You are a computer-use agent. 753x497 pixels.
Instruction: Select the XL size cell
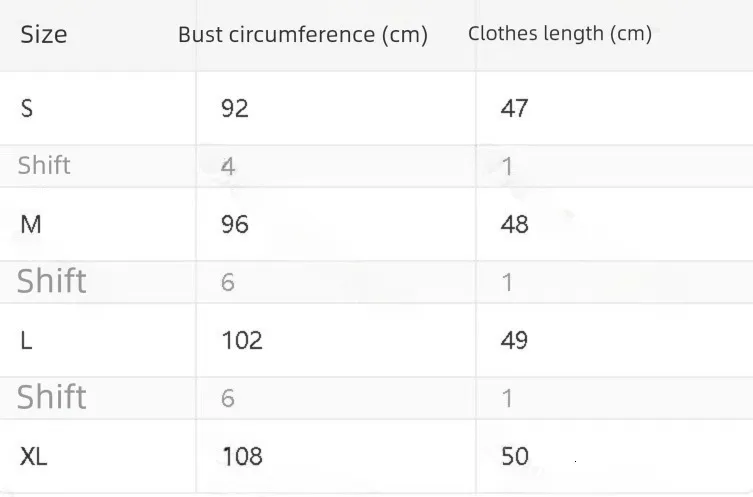[x=34, y=457]
